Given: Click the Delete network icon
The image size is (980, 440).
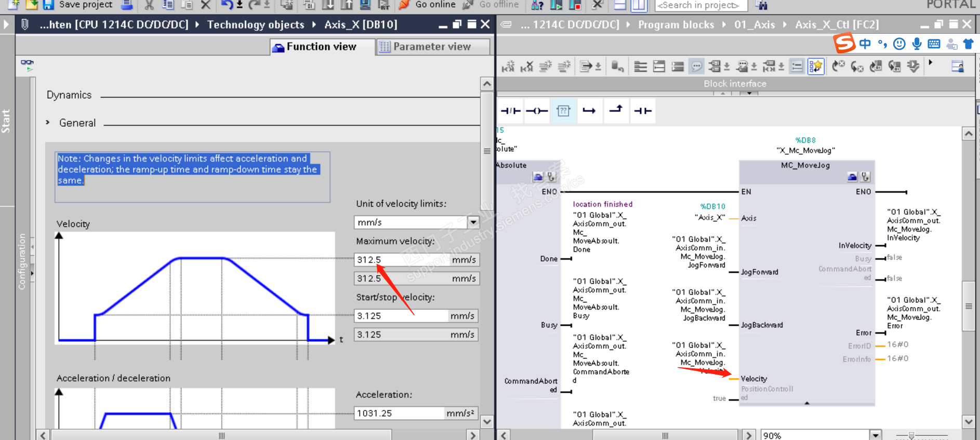Looking at the screenshot, I should [x=527, y=66].
